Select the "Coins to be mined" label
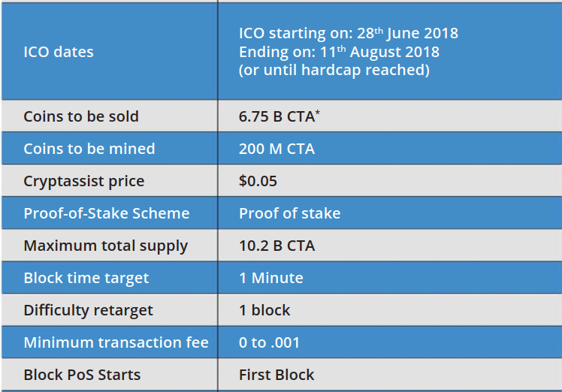Viewport: 562px width, 392px height. (89, 149)
